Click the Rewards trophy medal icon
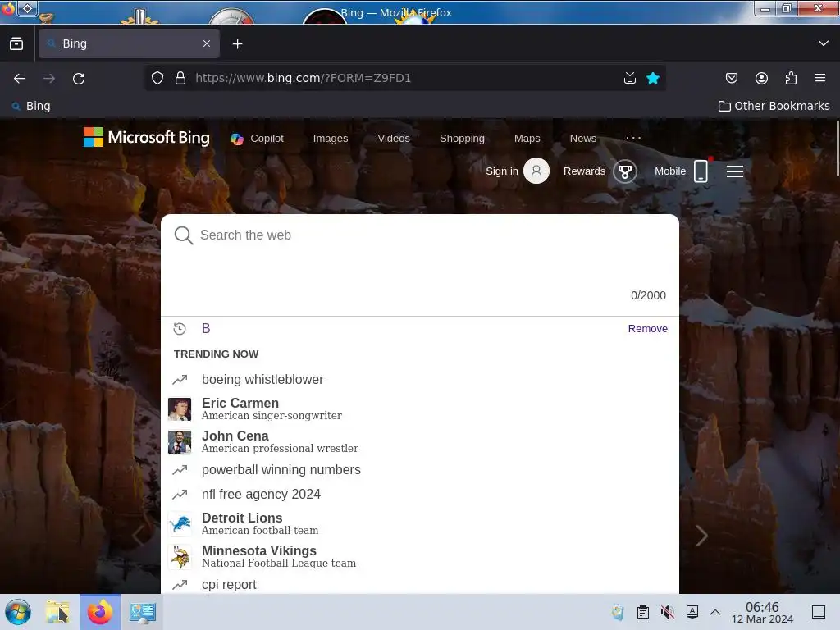Viewport: 840px width, 630px height. (x=624, y=171)
